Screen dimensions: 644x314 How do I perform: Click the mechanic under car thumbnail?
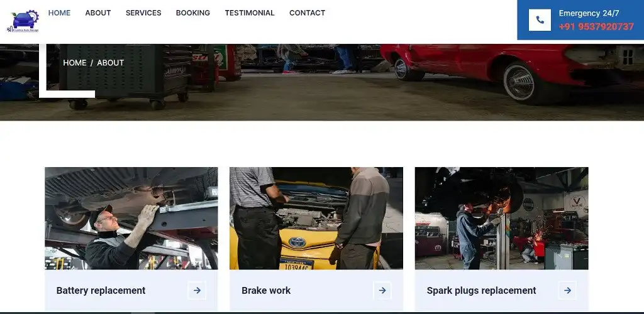tap(131, 218)
